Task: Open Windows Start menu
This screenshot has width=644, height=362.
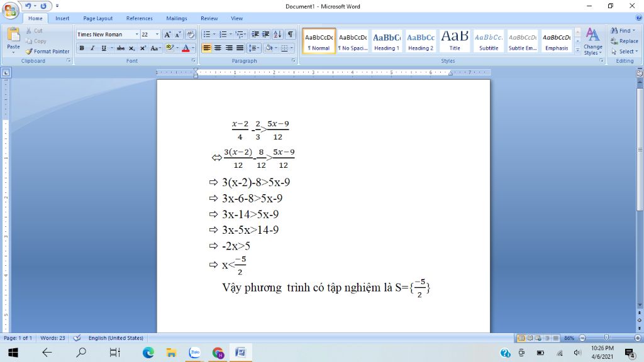Action: [x=13, y=352]
